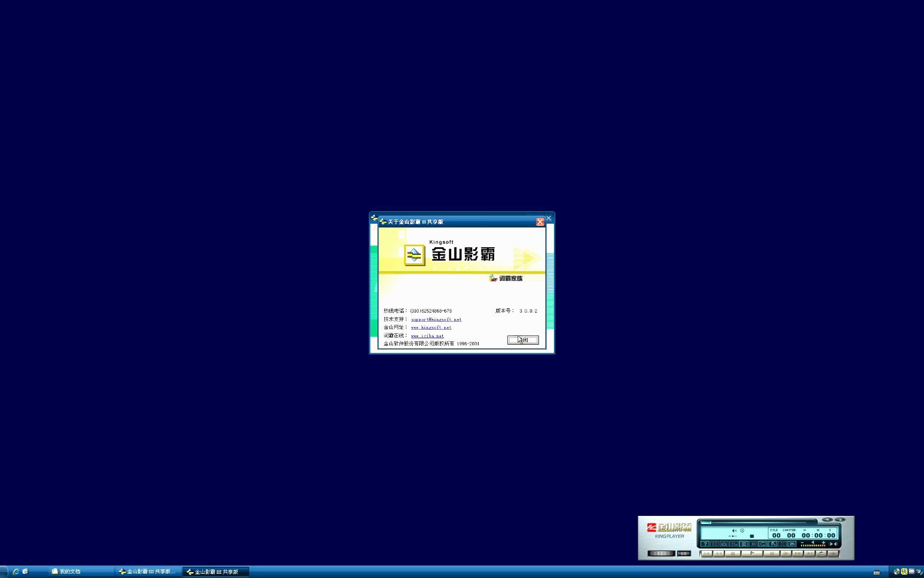Click the truncated 金山影霸 III 共享版... taskbar button
Image resolution: width=924 pixels, height=578 pixels.
tap(149, 572)
